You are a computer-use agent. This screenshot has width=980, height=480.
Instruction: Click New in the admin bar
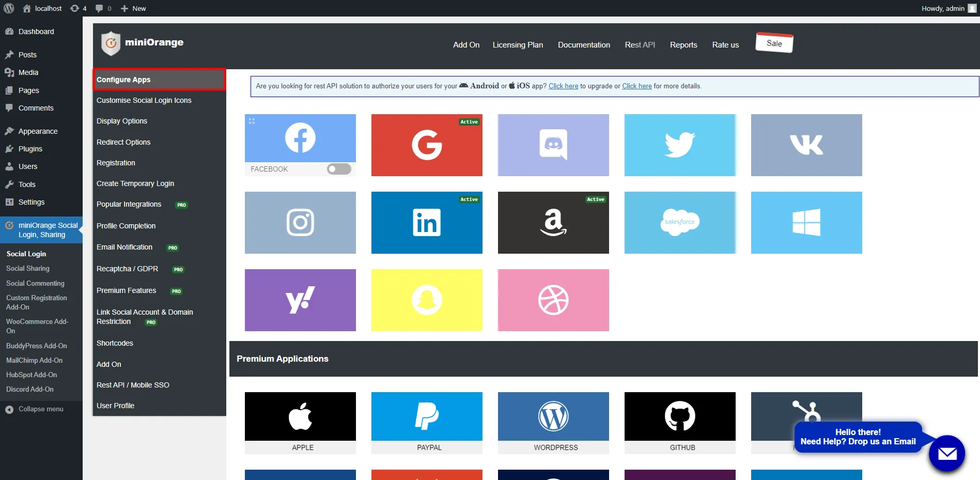(x=133, y=8)
